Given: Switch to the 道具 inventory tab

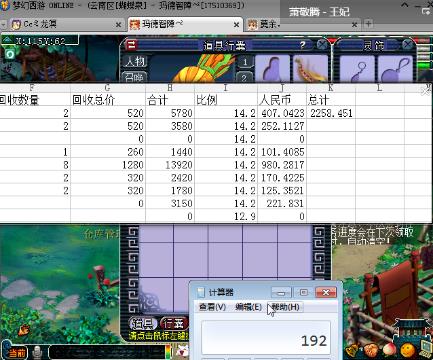Looking at the screenshot, I should (x=143, y=323).
